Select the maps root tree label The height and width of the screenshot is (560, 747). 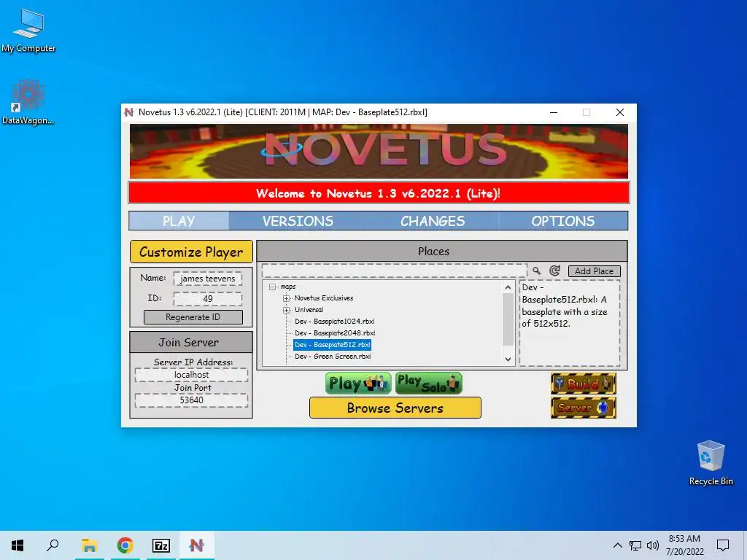(x=287, y=287)
